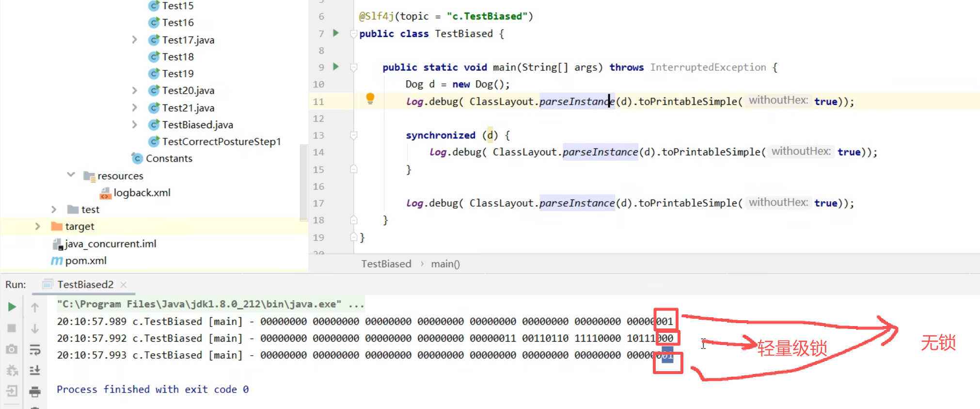Click the print icon in Run panel

35,391
